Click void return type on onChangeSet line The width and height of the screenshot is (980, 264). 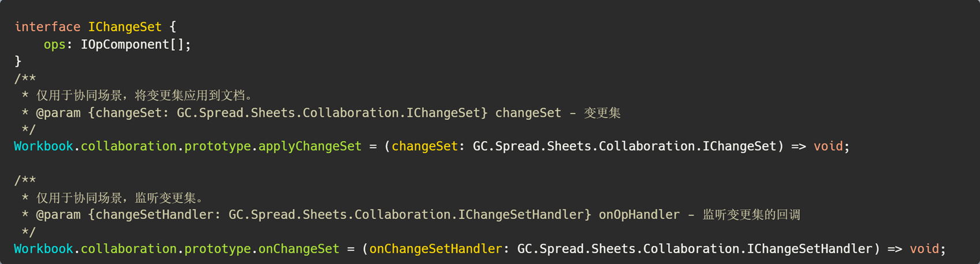(925, 249)
